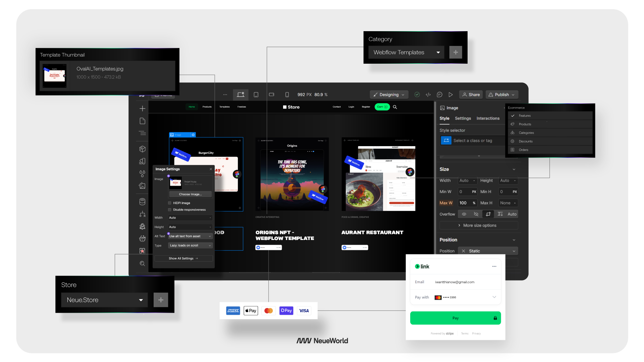644x362 pixels.
Task: Select the desktop base breakpoint icon
Action: (x=240, y=95)
